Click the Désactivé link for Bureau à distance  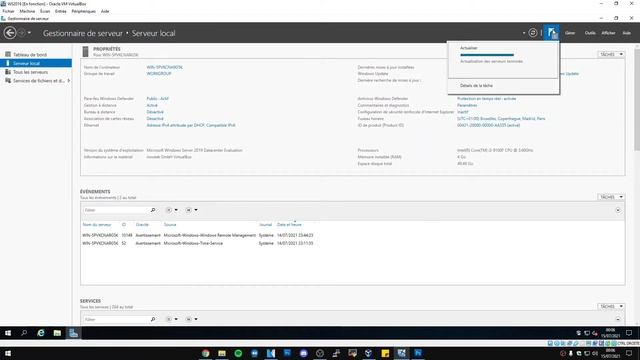click(155, 112)
